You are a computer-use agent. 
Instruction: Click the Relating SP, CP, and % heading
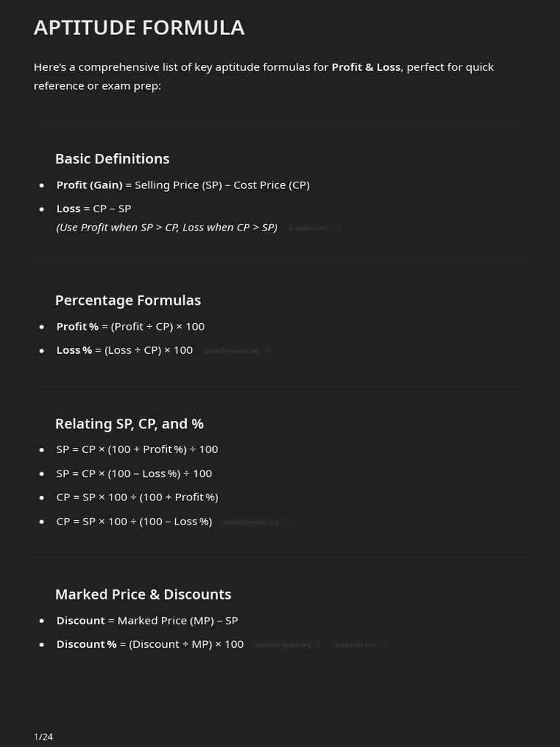coord(130,424)
